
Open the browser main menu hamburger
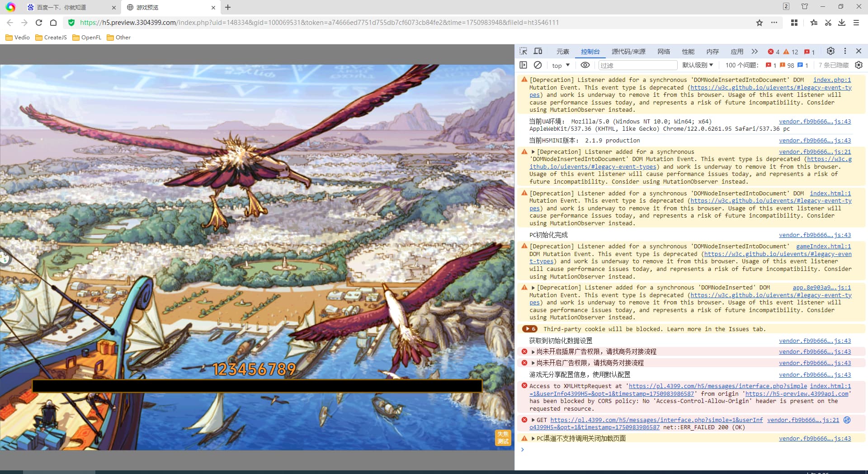(x=856, y=23)
